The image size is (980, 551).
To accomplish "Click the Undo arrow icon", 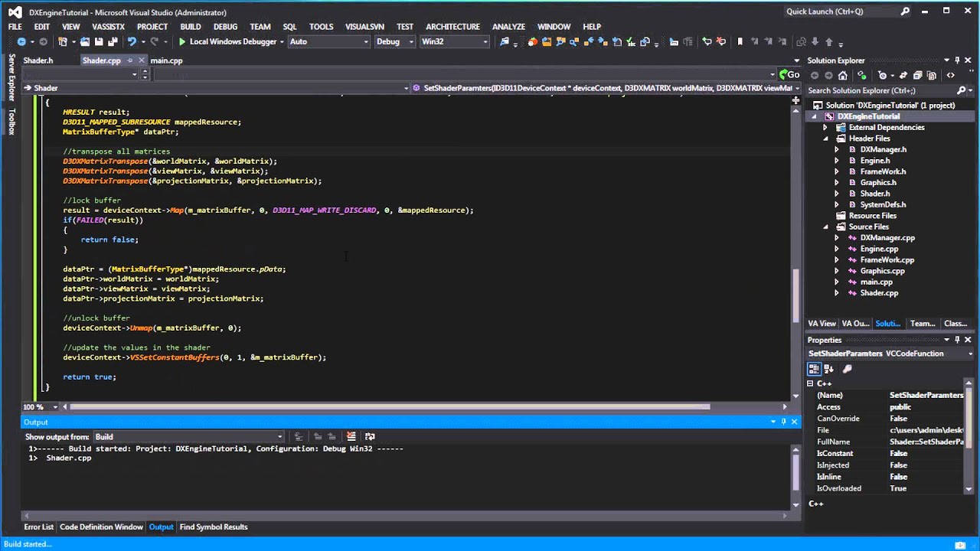I will pyautogui.click(x=132, y=41).
